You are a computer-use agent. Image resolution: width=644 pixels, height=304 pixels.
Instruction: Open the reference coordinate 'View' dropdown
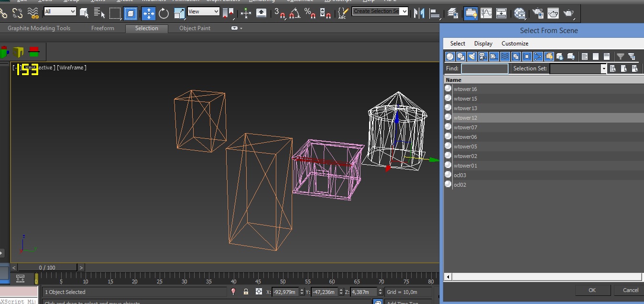pyautogui.click(x=203, y=11)
